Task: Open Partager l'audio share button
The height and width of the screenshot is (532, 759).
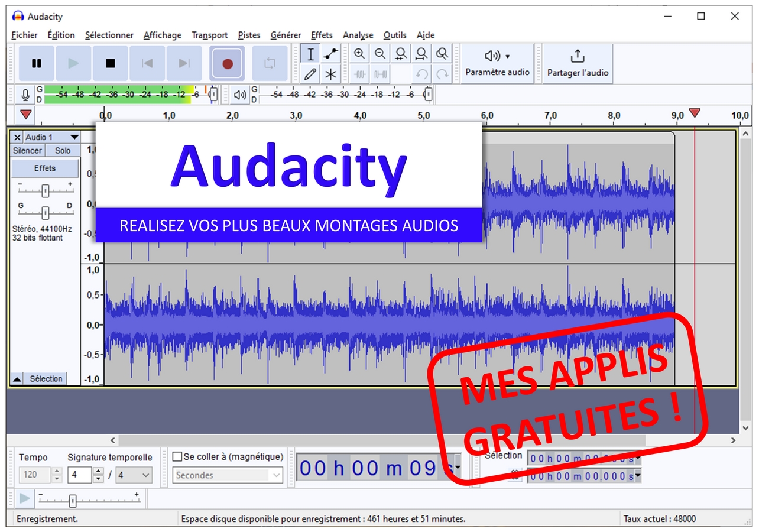Action: click(x=578, y=63)
